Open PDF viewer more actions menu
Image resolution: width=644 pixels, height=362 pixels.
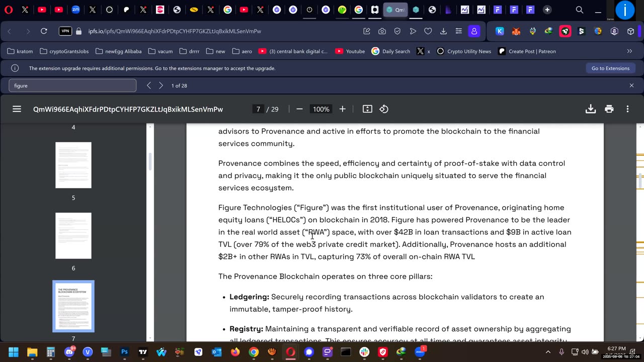627,109
